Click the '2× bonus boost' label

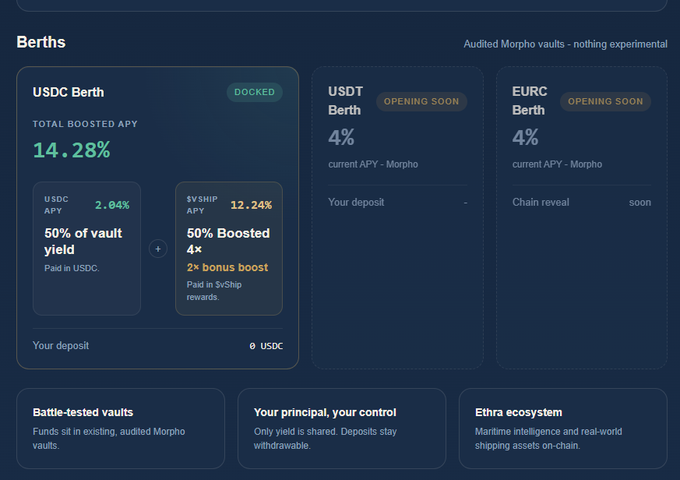227,268
